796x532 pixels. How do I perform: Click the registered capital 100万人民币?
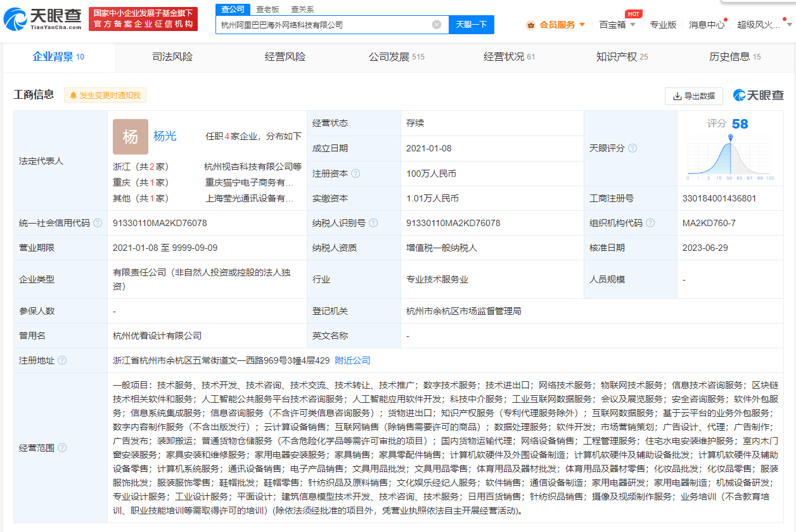click(431, 174)
